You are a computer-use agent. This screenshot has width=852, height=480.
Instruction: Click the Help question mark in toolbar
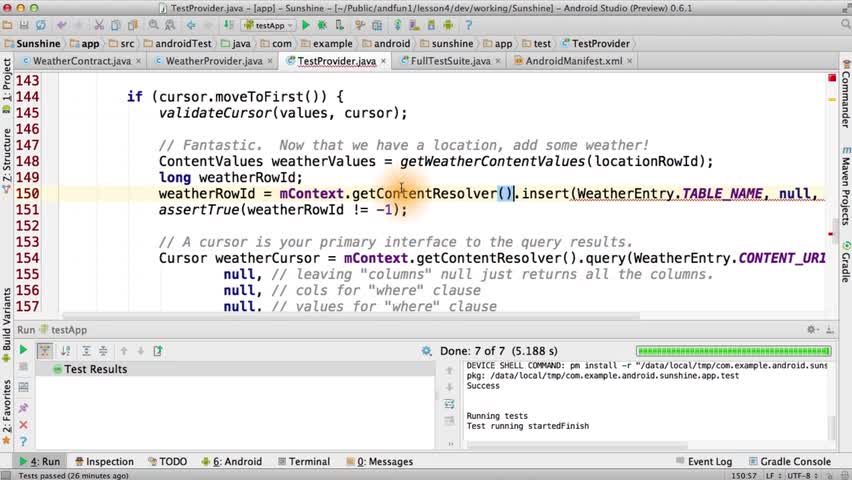(468, 25)
